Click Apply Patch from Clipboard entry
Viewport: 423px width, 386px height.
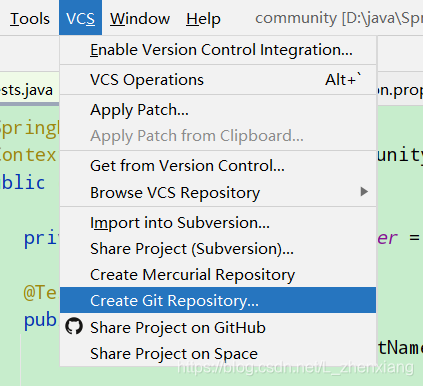point(218,136)
